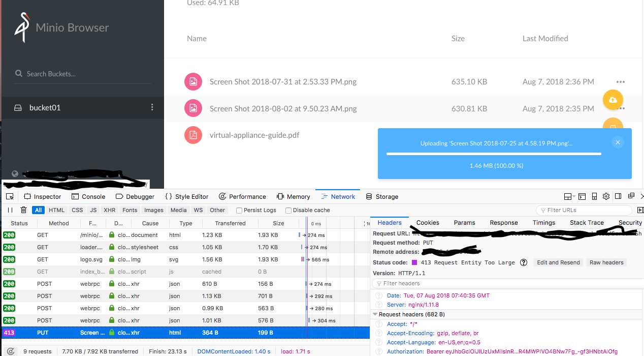The height and width of the screenshot is (356, 644).
Task: Select the 413 PUT request row
Action: [x=185, y=333]
